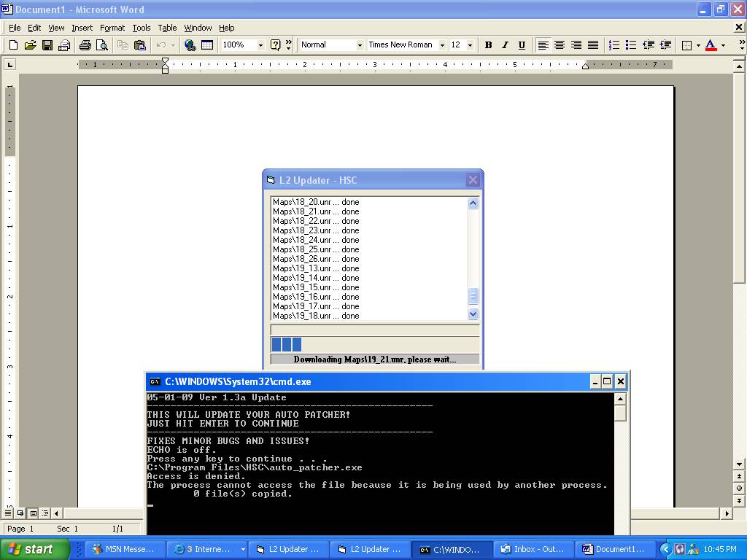Click the L2 Updater log scroll-down arrow

click(x=473, y=314)
